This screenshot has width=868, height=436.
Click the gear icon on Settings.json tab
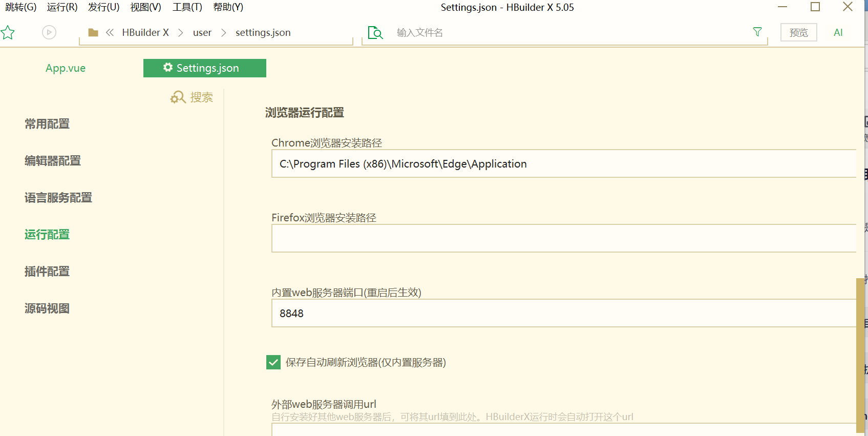(168, 67)
